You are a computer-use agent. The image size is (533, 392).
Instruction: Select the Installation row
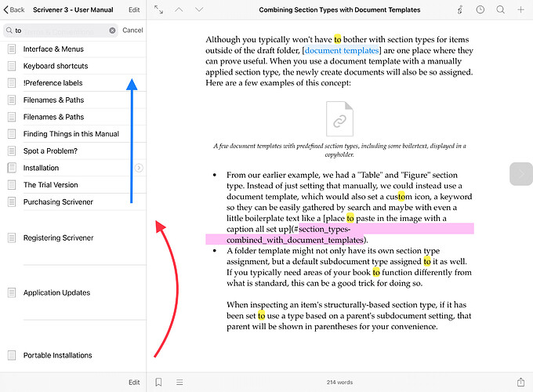click(73, 168)
